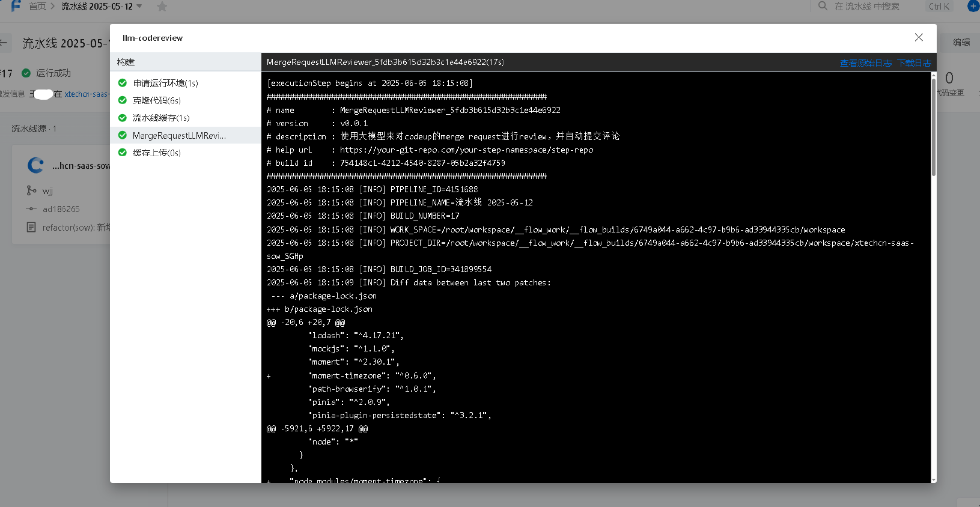Viewport: 980px width, 507px height.
Task: Click the 首页 breadcrumb link
Action: pyautogui.click(x=37, y=7)
